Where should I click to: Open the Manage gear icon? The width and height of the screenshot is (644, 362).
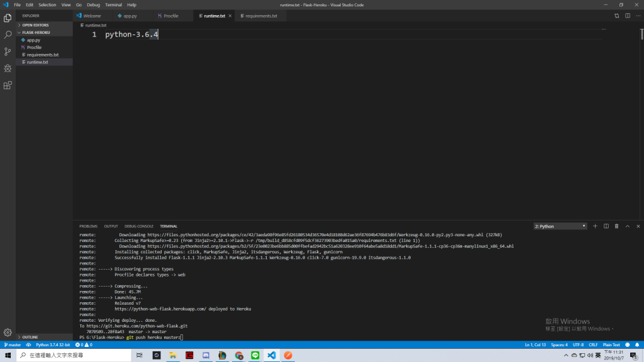8,332
